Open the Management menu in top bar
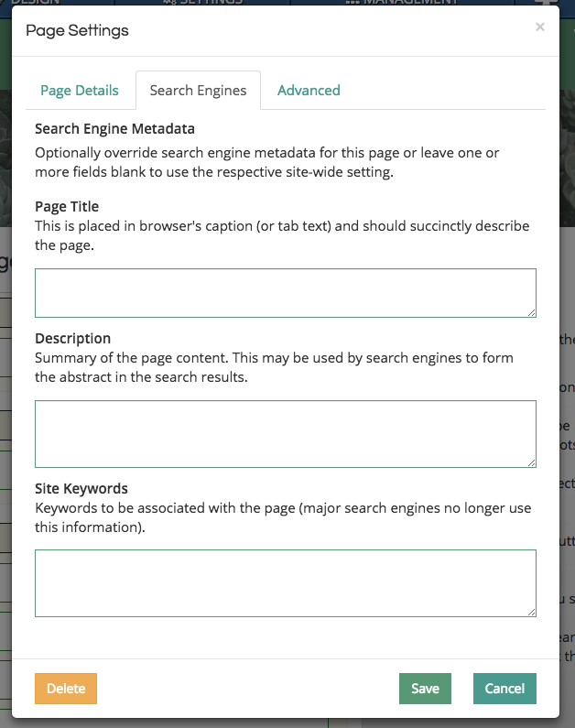 coord(402,2)
